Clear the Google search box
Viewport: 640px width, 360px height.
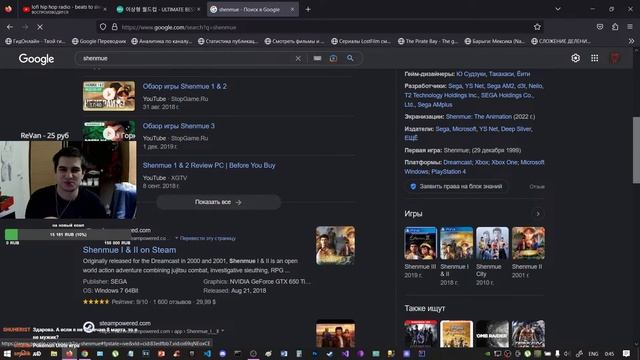point(298,58)
